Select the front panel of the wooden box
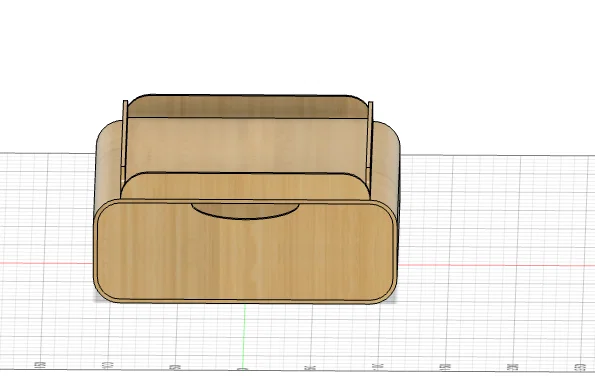 coord(245,252)
